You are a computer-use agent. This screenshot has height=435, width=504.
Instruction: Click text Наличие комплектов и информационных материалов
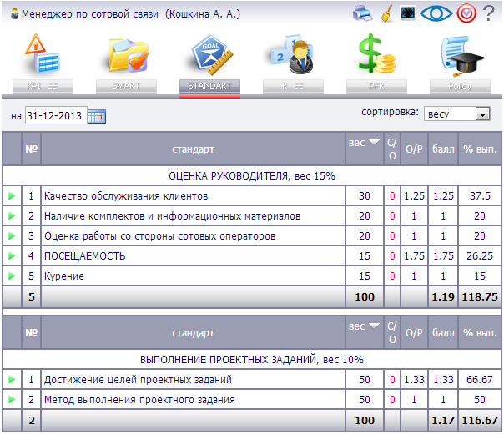coord(172,215)
